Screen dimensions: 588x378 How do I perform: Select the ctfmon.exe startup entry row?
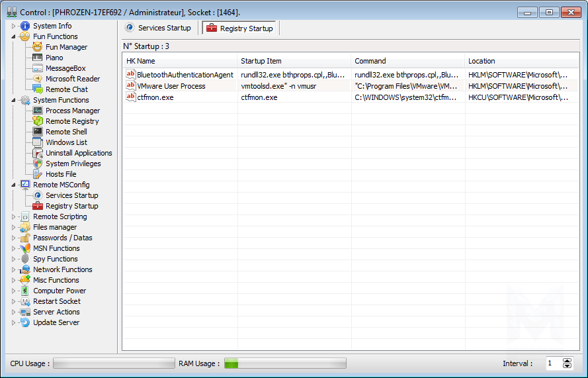point(344,97)
